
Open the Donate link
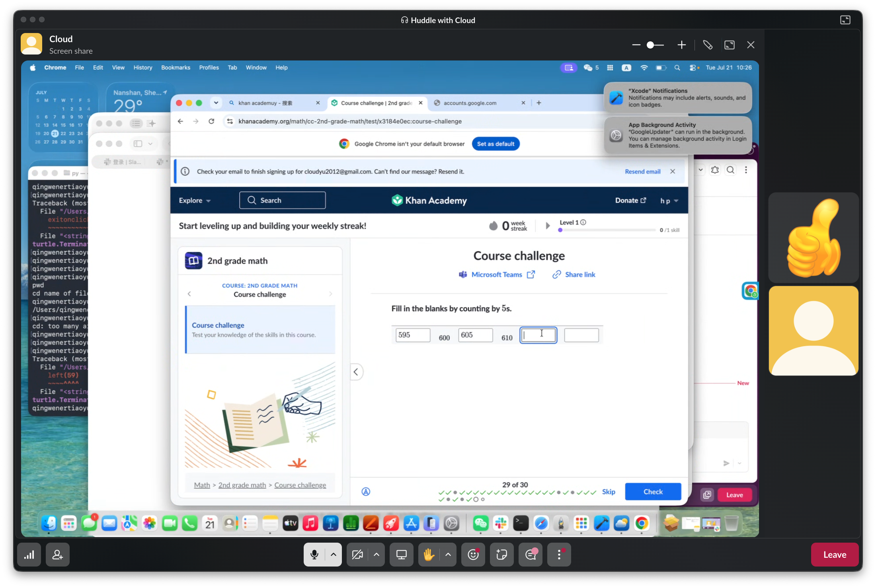pyautogui.click(x=630, y=201)
